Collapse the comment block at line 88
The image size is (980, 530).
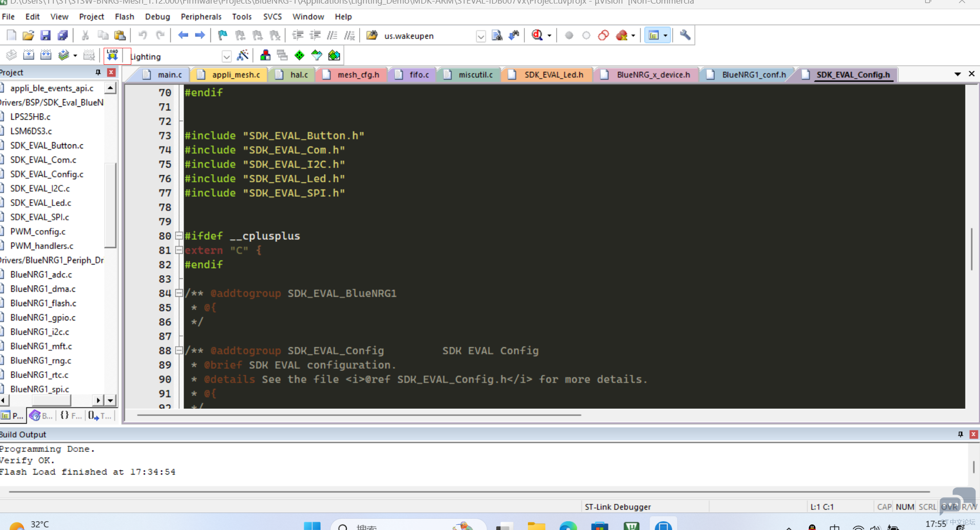tap(179, 351)
